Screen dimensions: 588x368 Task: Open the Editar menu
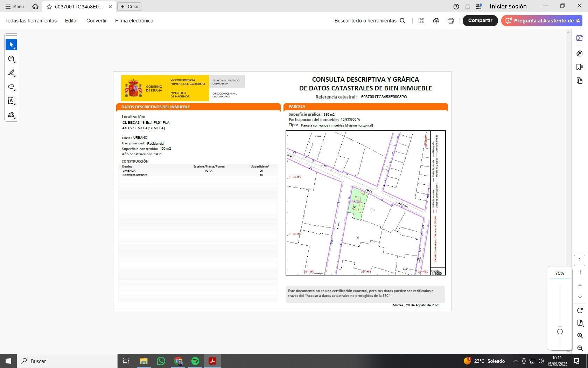(x=71, y=21)
